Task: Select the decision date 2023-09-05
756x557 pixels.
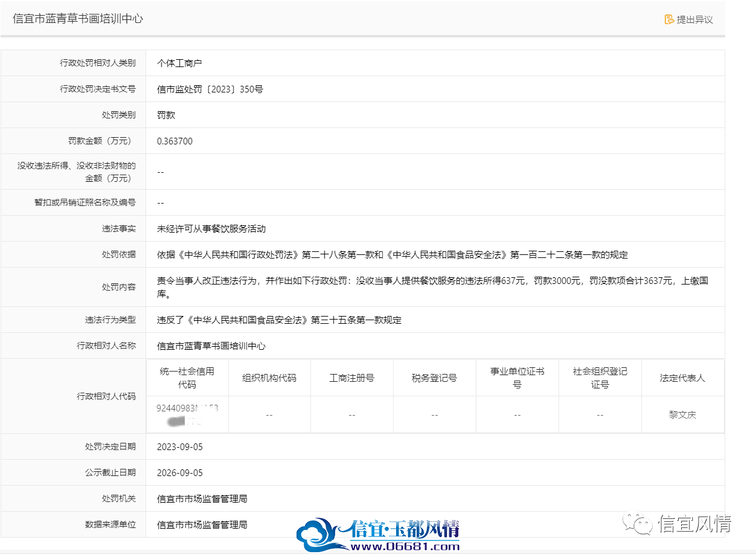Action: click(x=180, y=447)
